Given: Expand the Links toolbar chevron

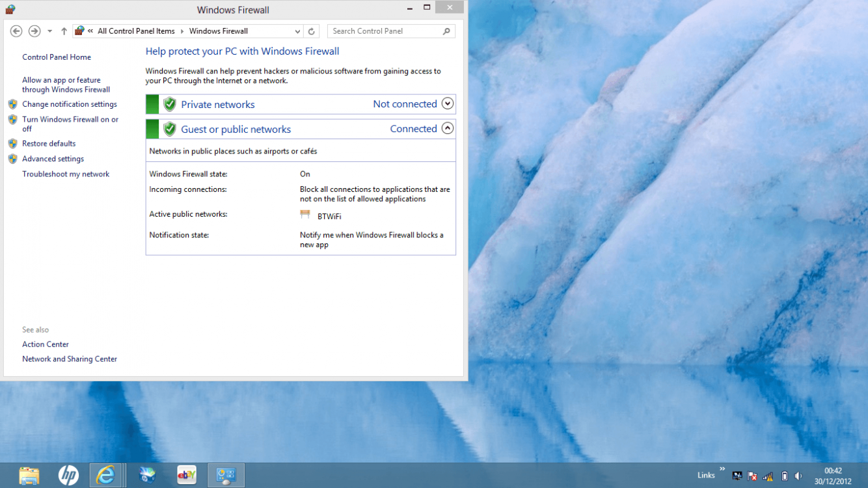Looking at the screenshot, I should pyautogui.click(x=722, y=469).
